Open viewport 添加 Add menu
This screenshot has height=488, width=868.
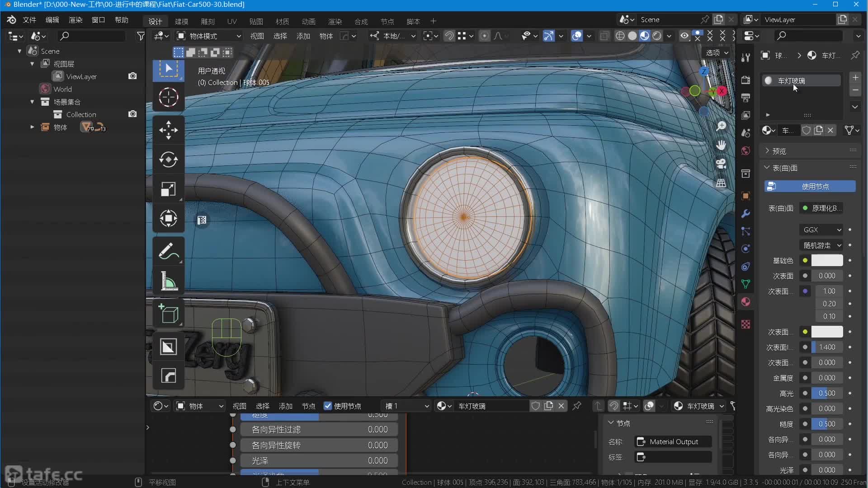(303, 36)
